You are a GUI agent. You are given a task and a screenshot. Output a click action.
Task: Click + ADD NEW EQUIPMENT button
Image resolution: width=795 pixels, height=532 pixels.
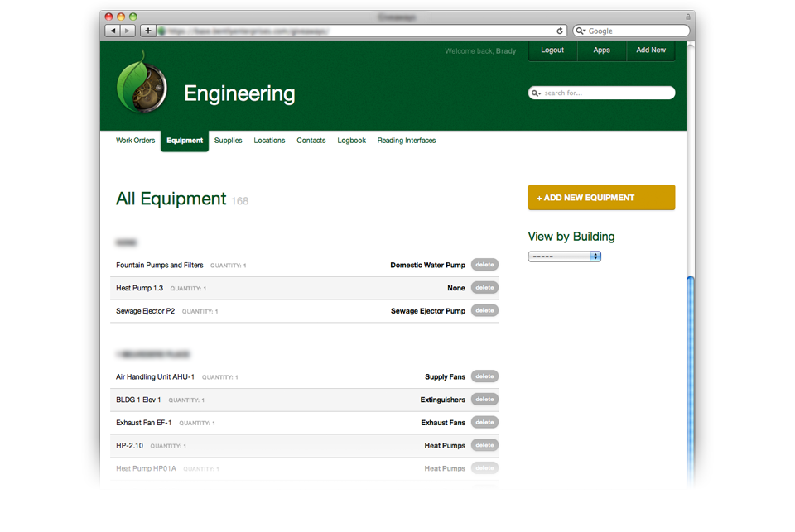pos(601,198)
